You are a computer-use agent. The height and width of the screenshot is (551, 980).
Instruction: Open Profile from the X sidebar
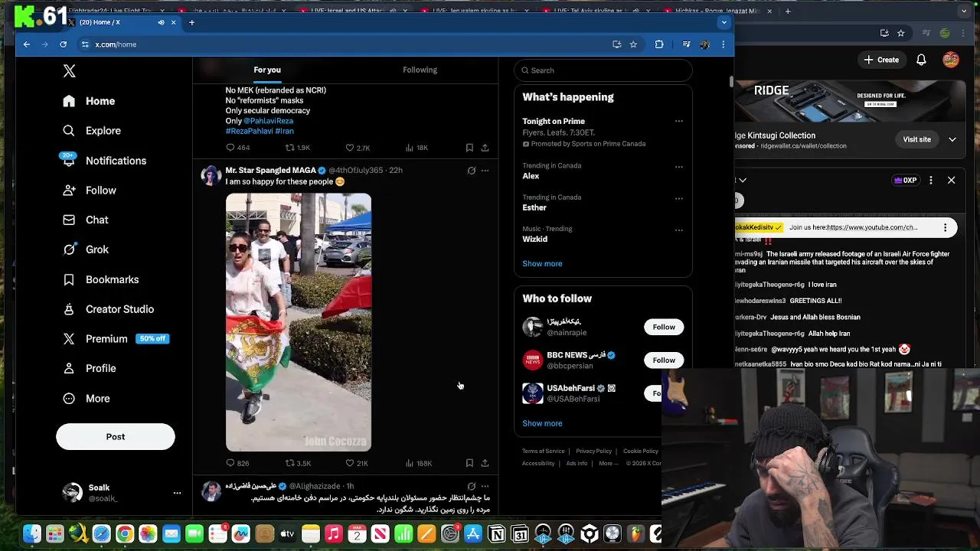pyautogui.click(x=90, y=368)
